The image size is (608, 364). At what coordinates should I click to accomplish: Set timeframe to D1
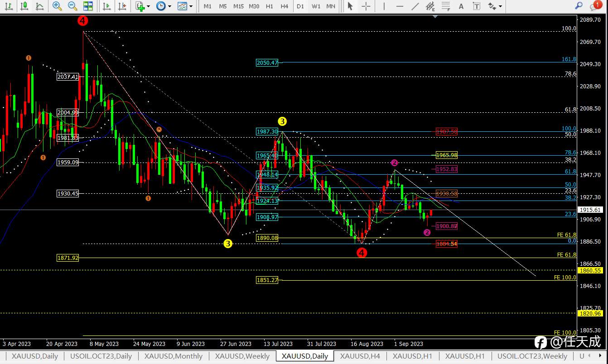(x=300, y=6)
